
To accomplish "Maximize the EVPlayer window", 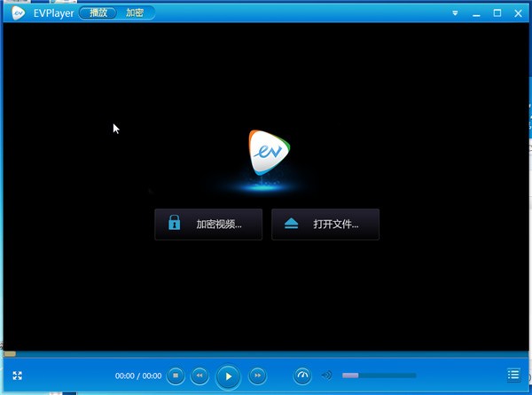I will [497, 13].
